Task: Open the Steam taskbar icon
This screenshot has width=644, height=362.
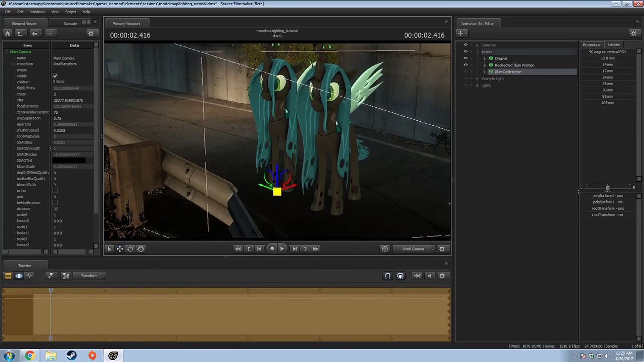Action: coord(71,355)
